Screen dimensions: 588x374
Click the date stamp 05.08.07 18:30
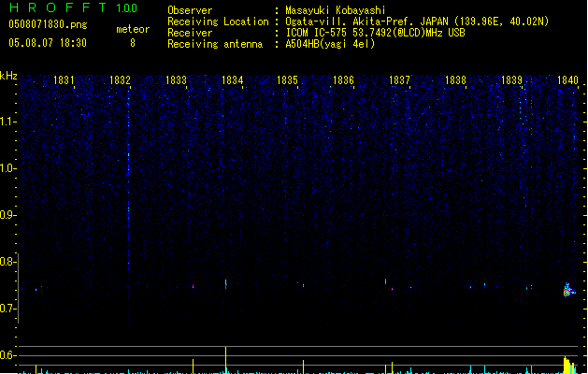point(48,43)
